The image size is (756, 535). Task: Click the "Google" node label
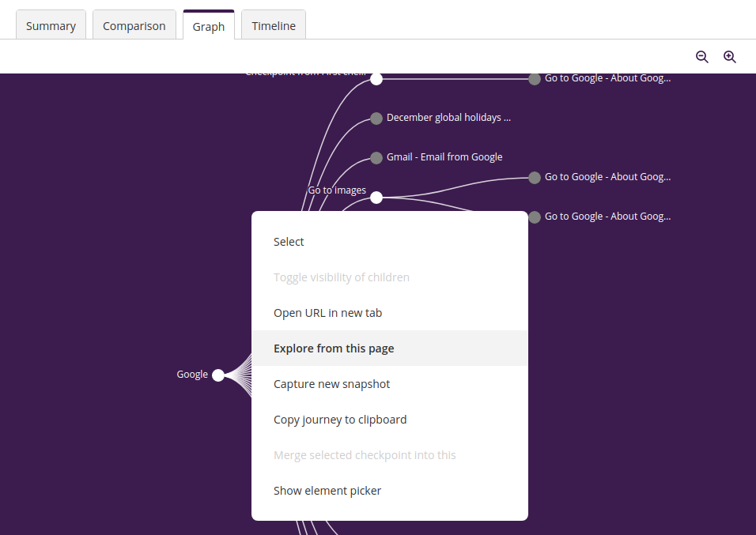coord(192,374)
